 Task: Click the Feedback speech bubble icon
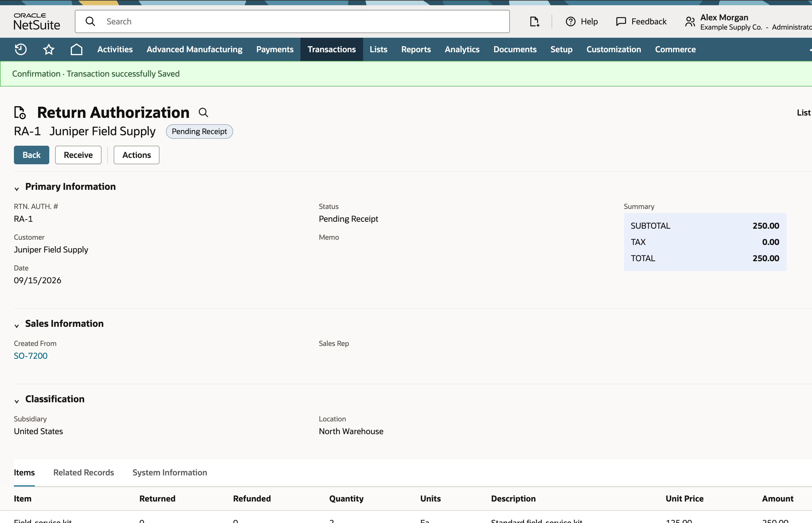pyautogui.click(x=621, y=21)
